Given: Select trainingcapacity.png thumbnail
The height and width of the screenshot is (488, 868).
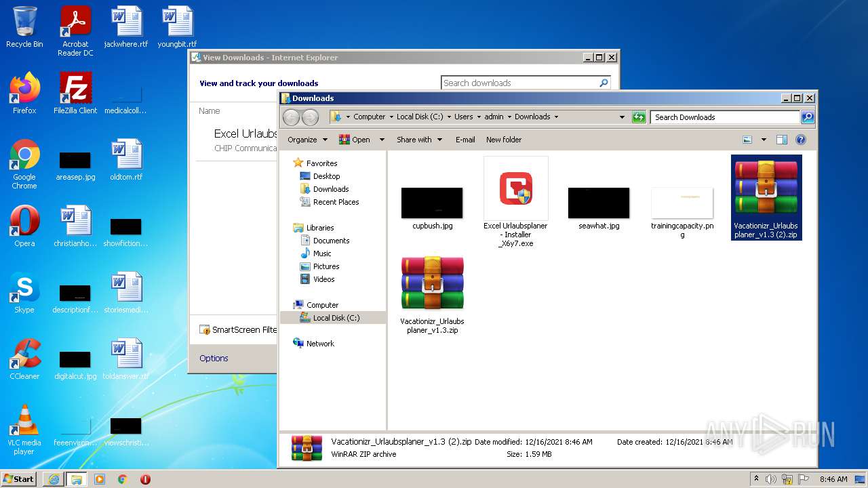Looking at the screenshot, I should click(682, 203).
